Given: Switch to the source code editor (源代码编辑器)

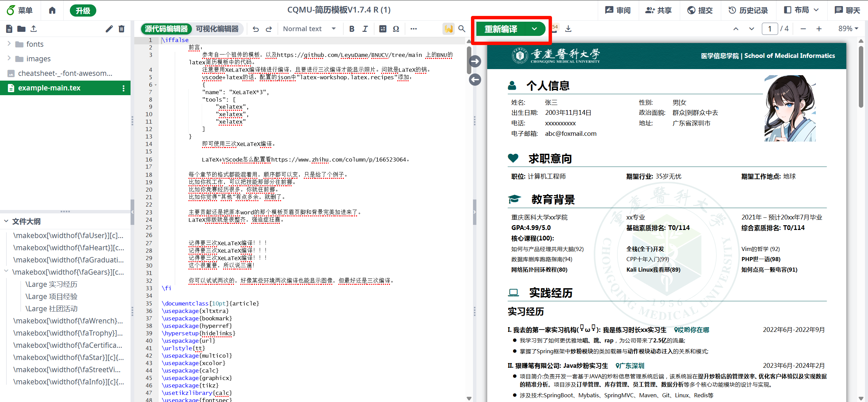Looking at the screenshot, I should click(x=166, y=29).
